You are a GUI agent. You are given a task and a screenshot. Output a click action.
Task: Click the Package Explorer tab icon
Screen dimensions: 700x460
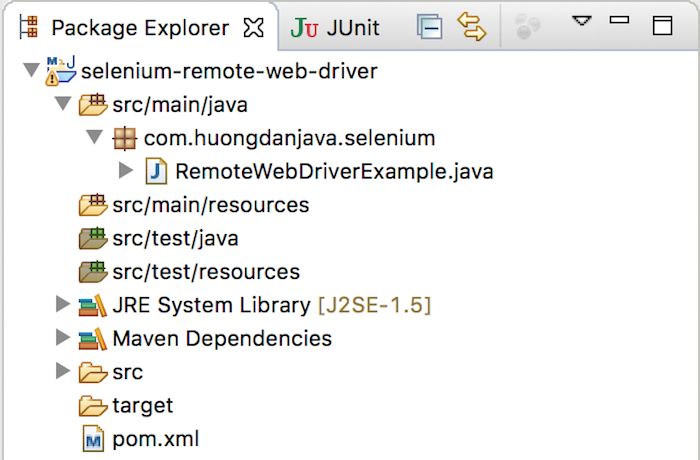[29, 27]
